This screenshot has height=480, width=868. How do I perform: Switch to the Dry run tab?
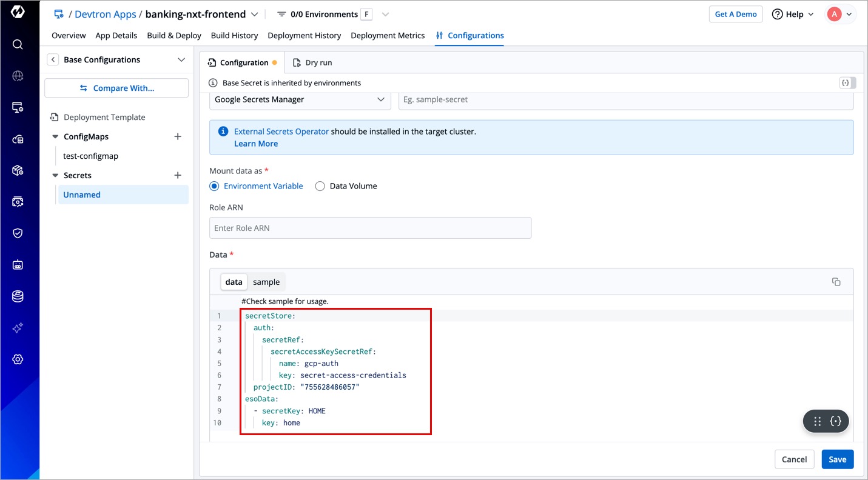click(312, 62)
